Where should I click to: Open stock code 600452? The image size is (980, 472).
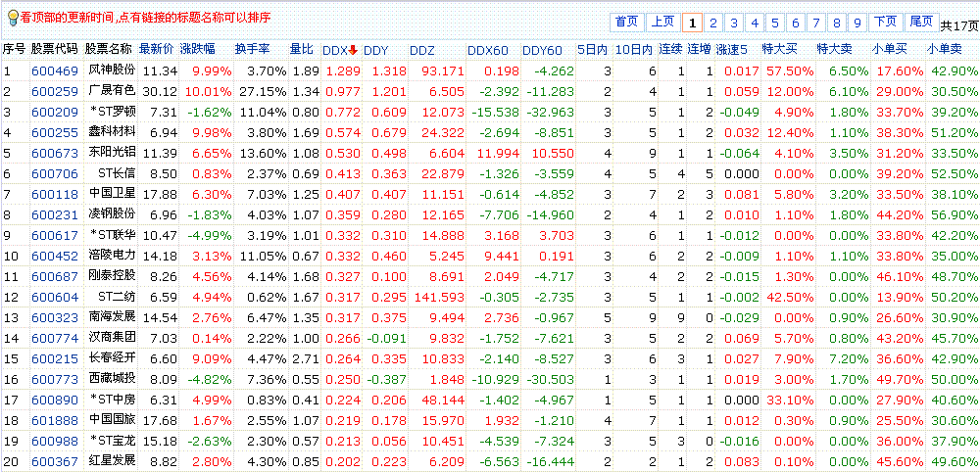tap(55, 257)
